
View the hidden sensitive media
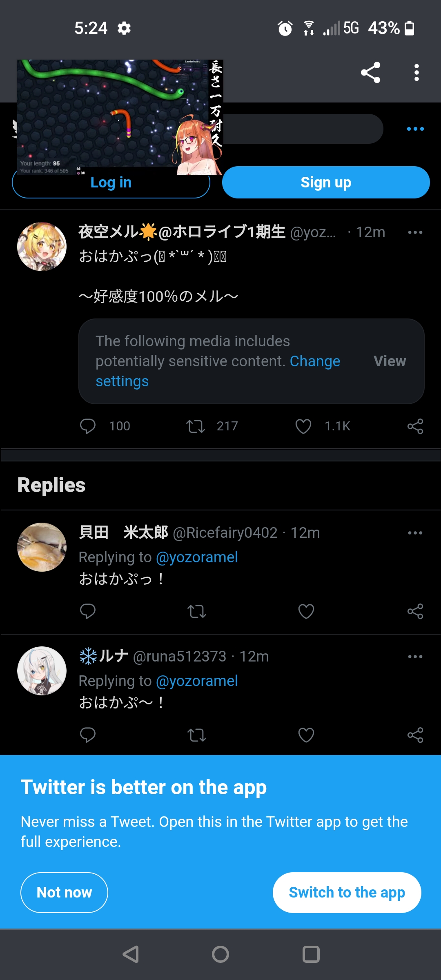(390, 361)
